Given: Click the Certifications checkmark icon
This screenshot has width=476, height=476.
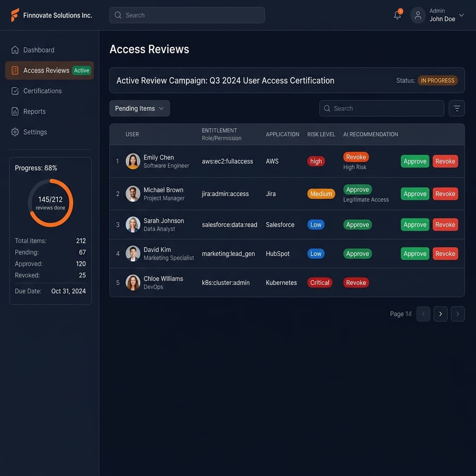Looking at the screenshot, I should point(15,91).
